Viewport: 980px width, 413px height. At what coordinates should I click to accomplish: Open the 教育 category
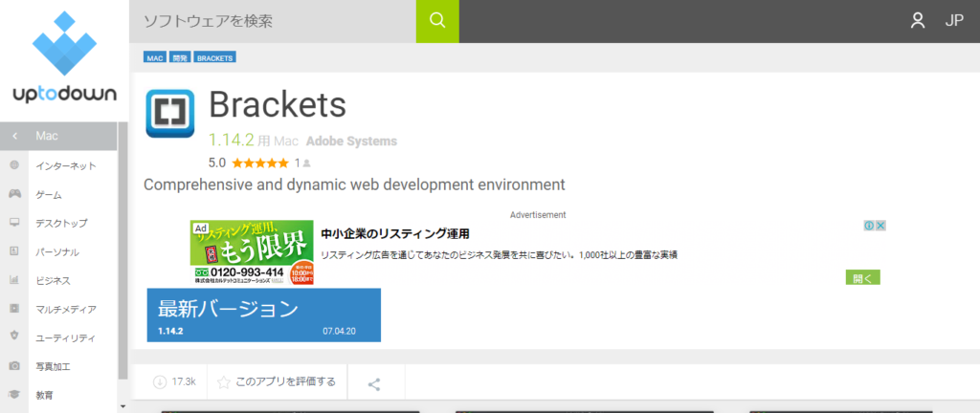coord(44,396)
